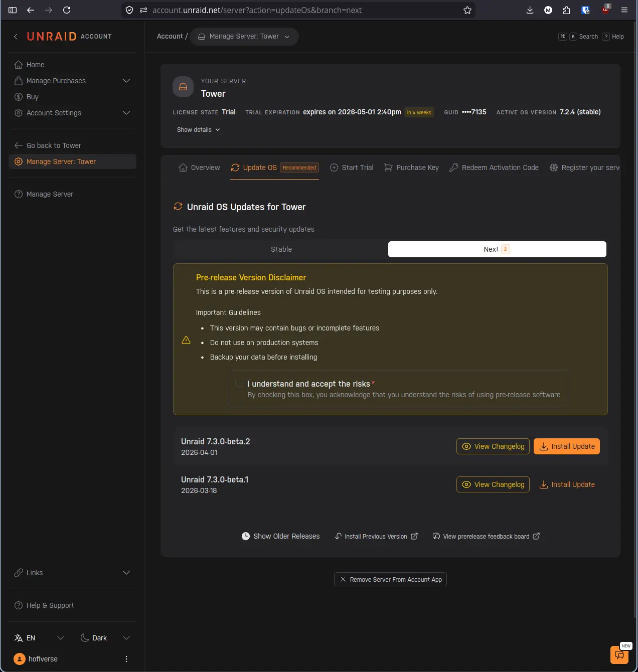Click the GUID value ending in 7135

pyautogui.click(x=474, y=112)
